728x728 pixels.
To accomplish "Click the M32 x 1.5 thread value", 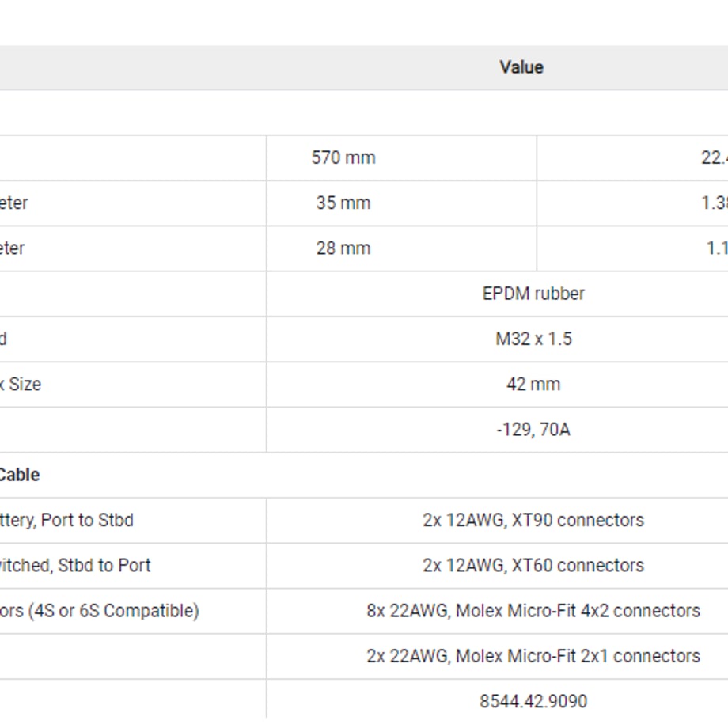I will (x=533, y=339).
